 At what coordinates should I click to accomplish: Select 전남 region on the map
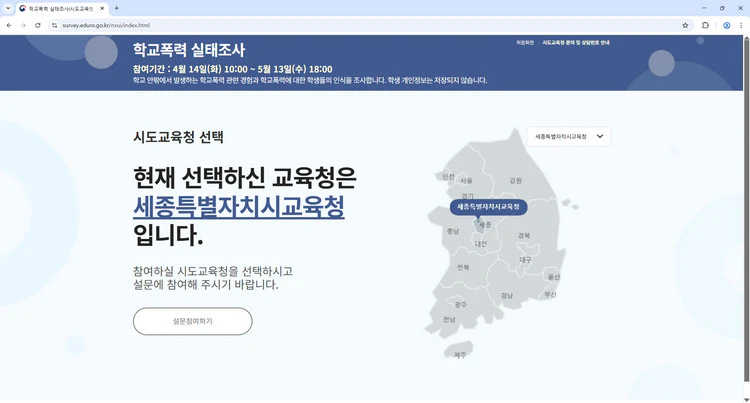tap(449, 319)
